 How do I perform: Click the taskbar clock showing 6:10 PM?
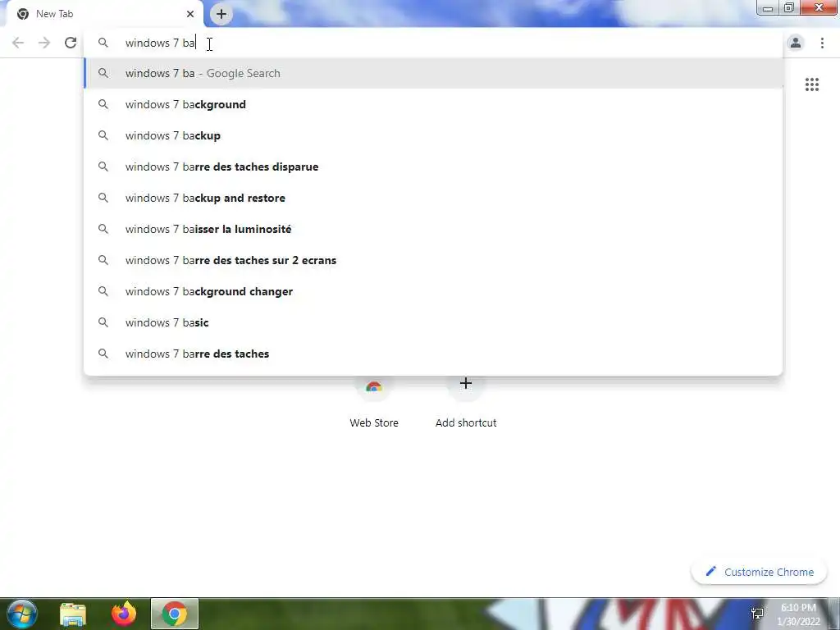pyautogui.click(x=798, y=614)
